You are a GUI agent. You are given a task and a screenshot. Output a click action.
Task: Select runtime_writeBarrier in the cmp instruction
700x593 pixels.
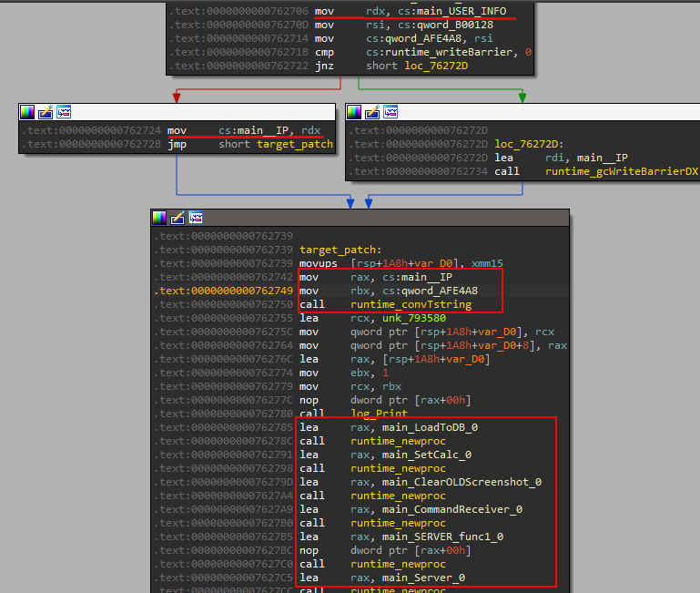pos(448,52)
